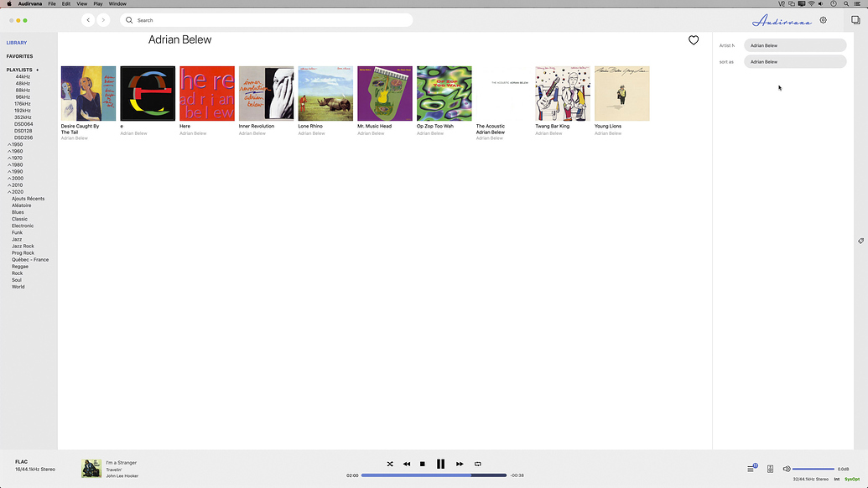
Task: Open the DSD128 playlist
Action: point(23,131)
